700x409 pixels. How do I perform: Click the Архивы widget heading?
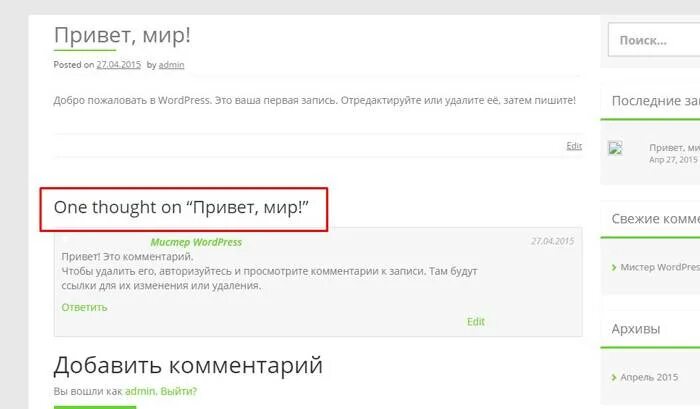[636, 329]
